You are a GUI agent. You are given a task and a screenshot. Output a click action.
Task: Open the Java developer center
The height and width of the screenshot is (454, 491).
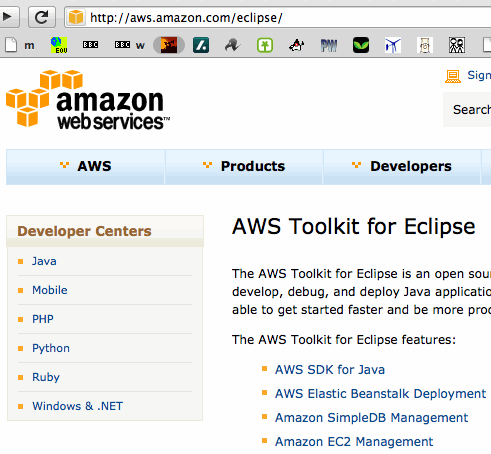pos(44,261)
